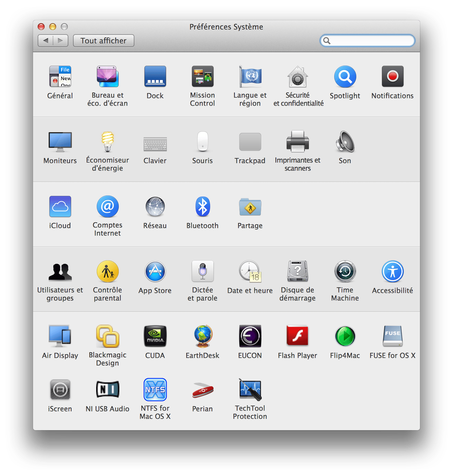
Task: Open NI USB Audio pane
Action: [107, 389]
